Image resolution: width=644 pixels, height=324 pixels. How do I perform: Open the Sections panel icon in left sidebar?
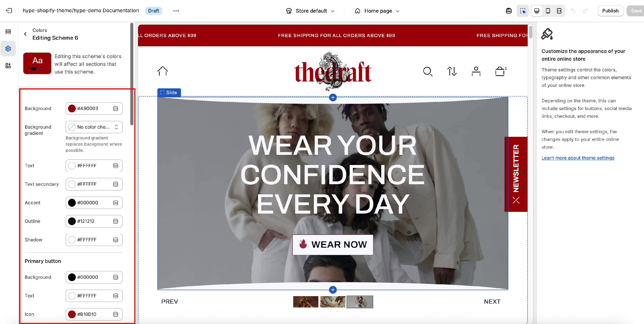tap(8, 32)
